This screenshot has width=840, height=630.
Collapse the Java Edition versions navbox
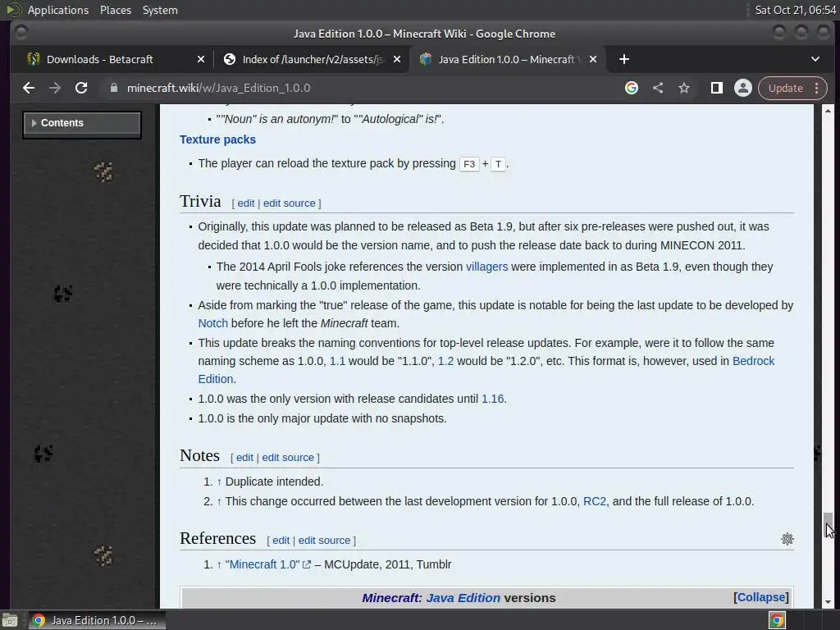pyautogui.click(x=760, y=597)
